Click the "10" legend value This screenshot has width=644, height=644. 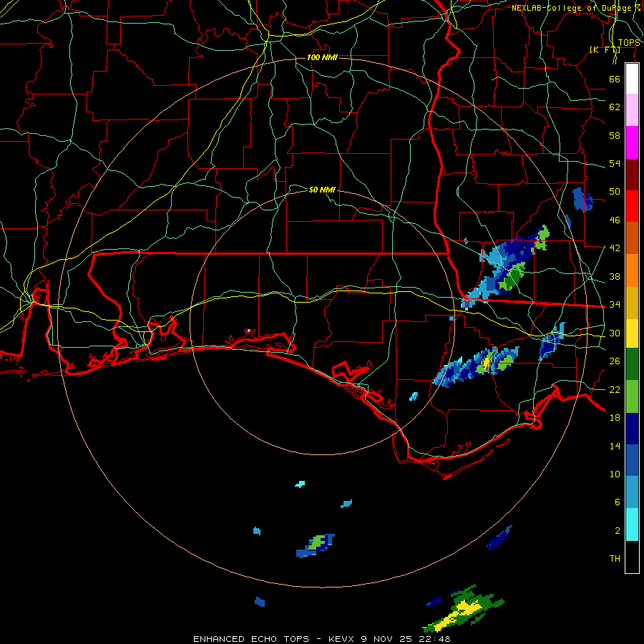[x=615, y=474]
